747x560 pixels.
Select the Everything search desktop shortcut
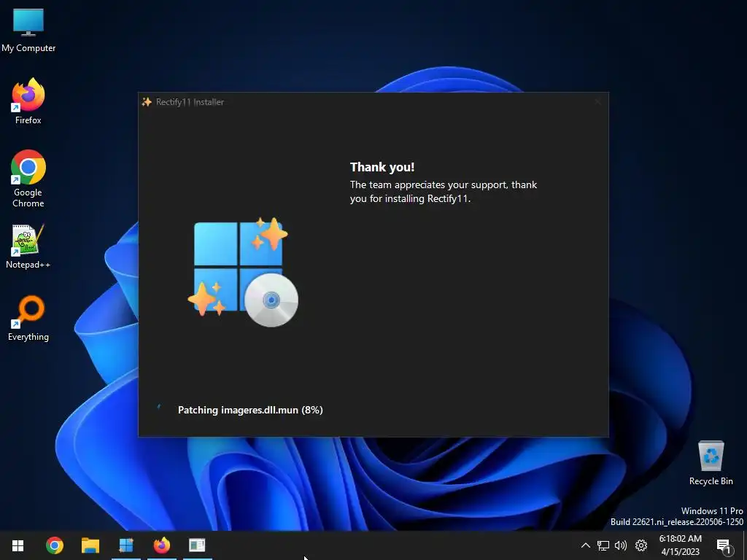pyautogui.click(x=28, y=319)
